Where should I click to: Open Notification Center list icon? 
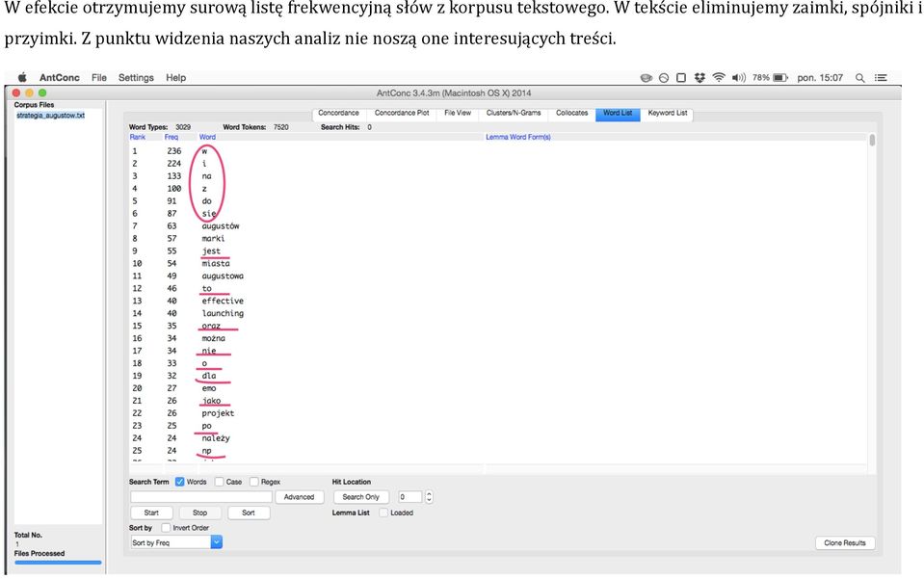coord(881,78)
